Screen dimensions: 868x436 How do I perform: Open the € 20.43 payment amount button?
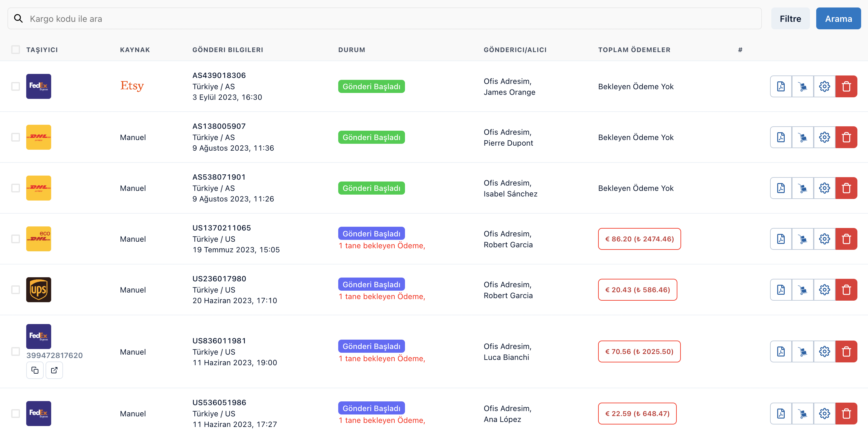pyautogui.click(x=637, y=290)
